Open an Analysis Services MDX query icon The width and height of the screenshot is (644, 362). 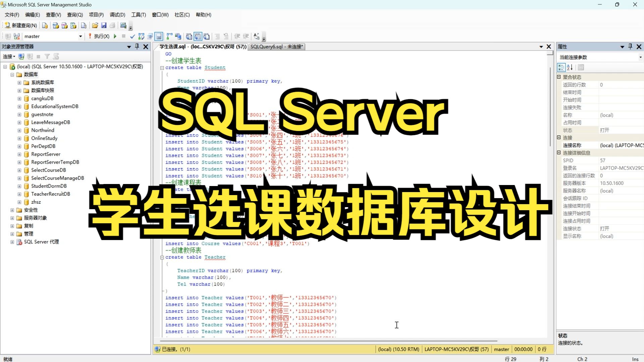pyautogui.click(x=56, y=25)
